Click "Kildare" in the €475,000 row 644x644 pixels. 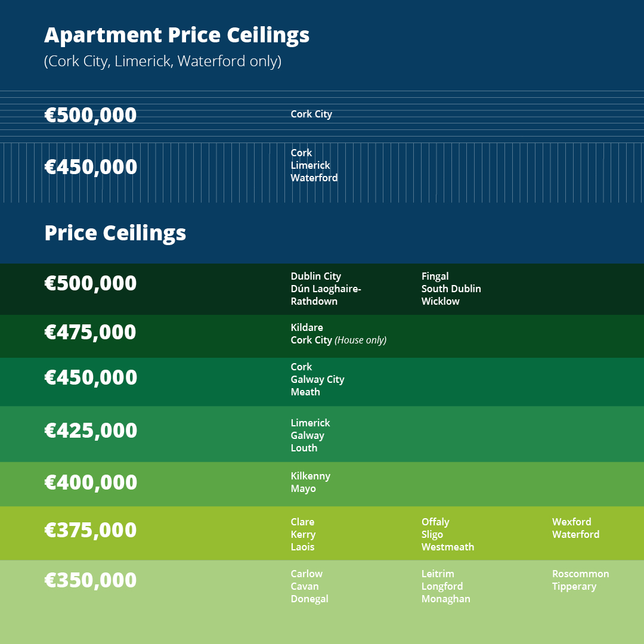[x=306, y=327]
